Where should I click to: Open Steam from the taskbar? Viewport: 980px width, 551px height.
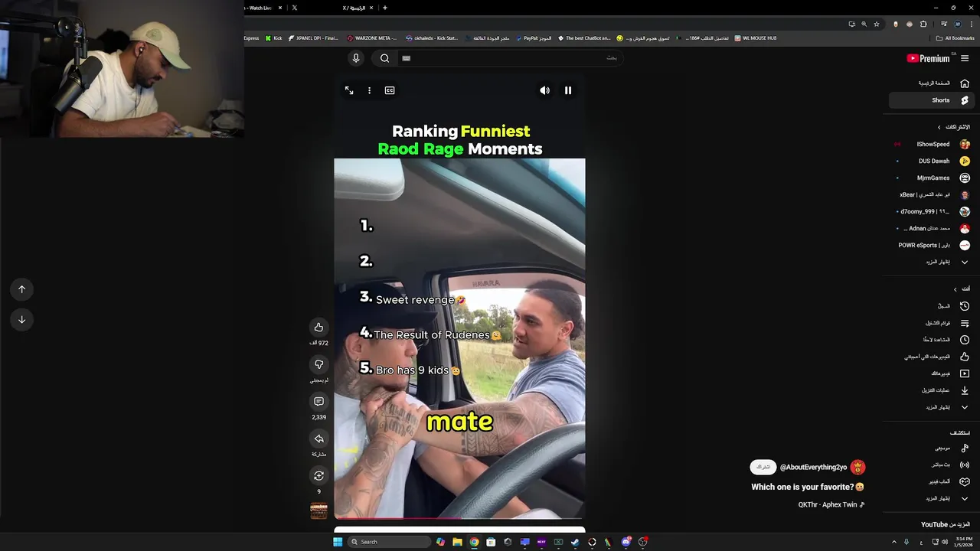pos(575,542)
